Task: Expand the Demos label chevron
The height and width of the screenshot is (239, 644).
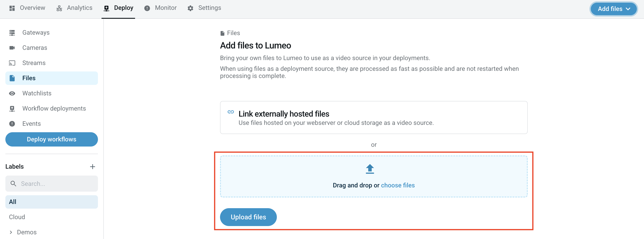Action: [11, 232]
